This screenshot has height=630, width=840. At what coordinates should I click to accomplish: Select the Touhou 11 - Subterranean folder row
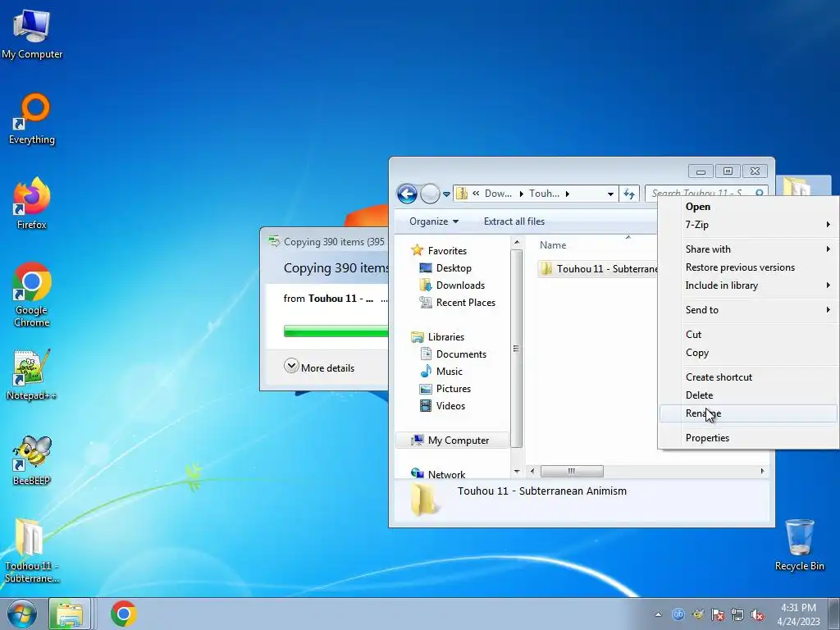[598, 268]
